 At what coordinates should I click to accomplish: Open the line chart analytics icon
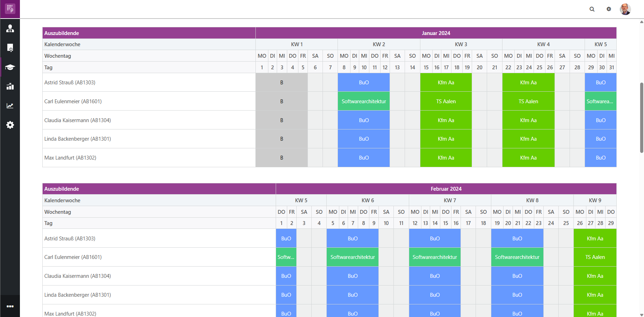point(10,106)
